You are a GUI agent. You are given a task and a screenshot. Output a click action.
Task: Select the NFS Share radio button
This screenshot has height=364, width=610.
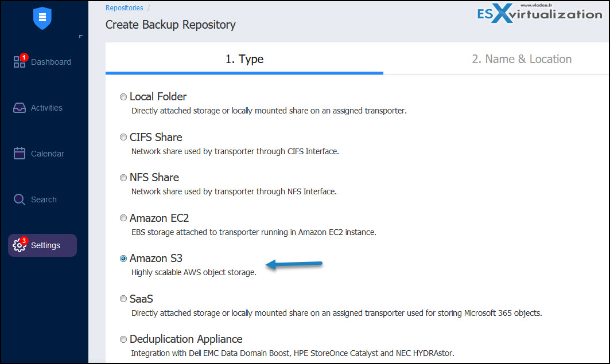[123, 178]
